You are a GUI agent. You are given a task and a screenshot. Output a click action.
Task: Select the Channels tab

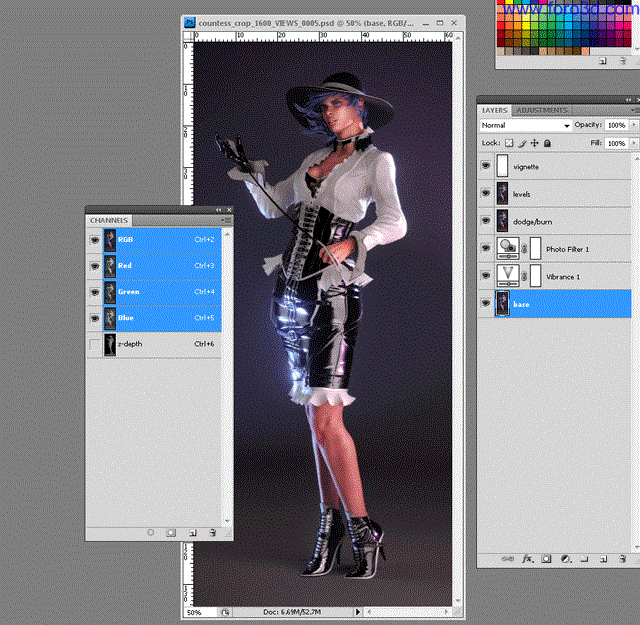tap(109, 220)
